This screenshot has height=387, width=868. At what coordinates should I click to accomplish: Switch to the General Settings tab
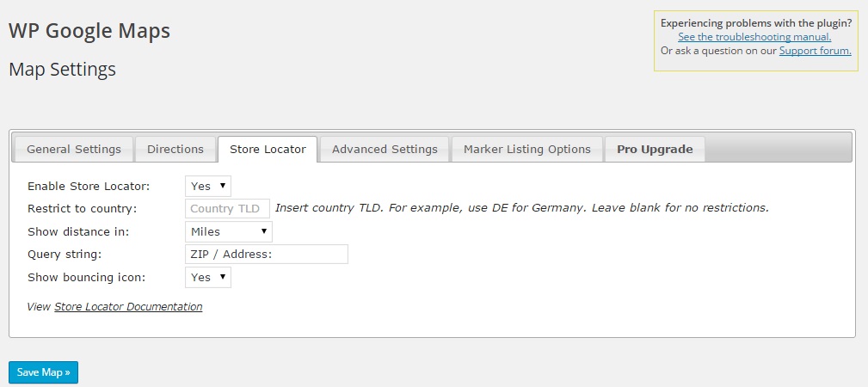click(74, 149)
